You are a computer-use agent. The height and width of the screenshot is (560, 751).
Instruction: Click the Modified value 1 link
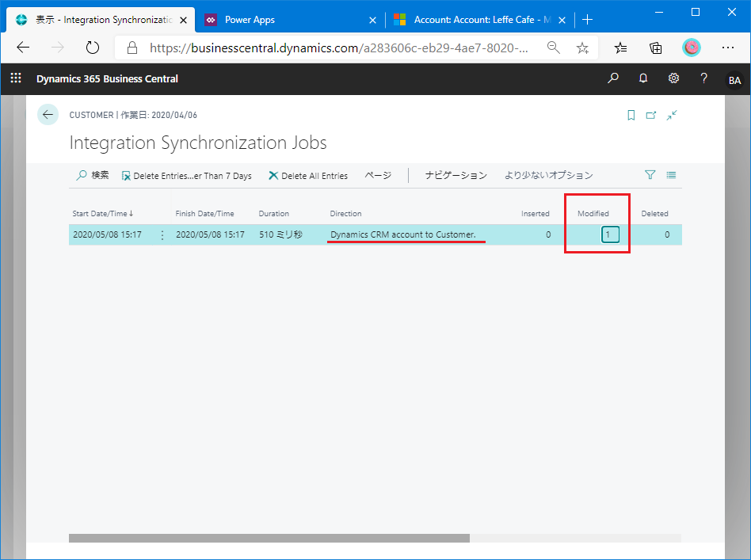coord(609,234)
